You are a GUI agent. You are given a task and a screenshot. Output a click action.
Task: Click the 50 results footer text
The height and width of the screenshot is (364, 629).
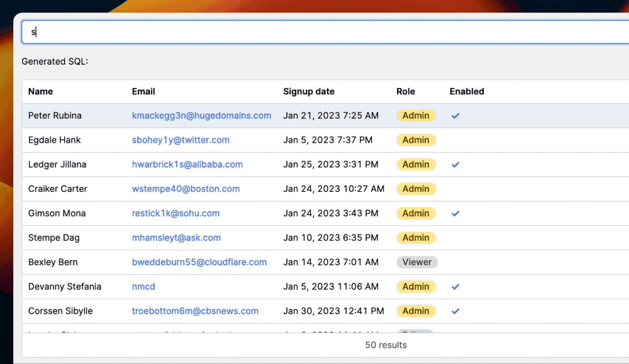386,345
